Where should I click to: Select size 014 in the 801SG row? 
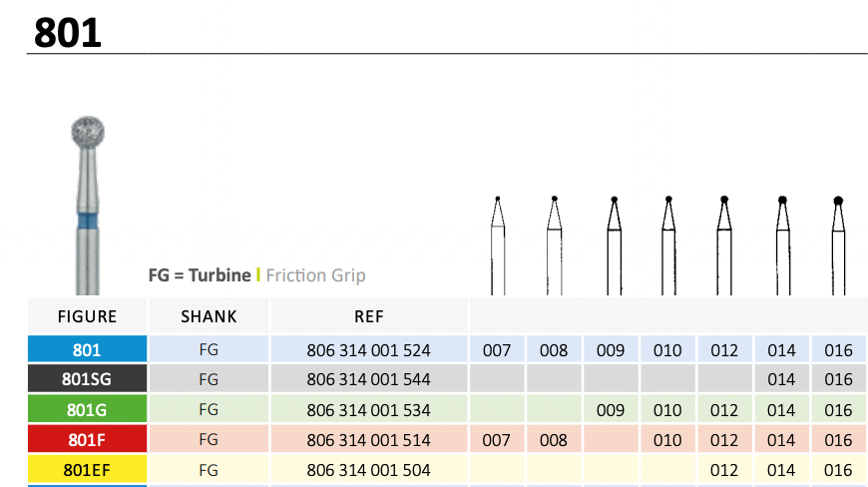782,379
